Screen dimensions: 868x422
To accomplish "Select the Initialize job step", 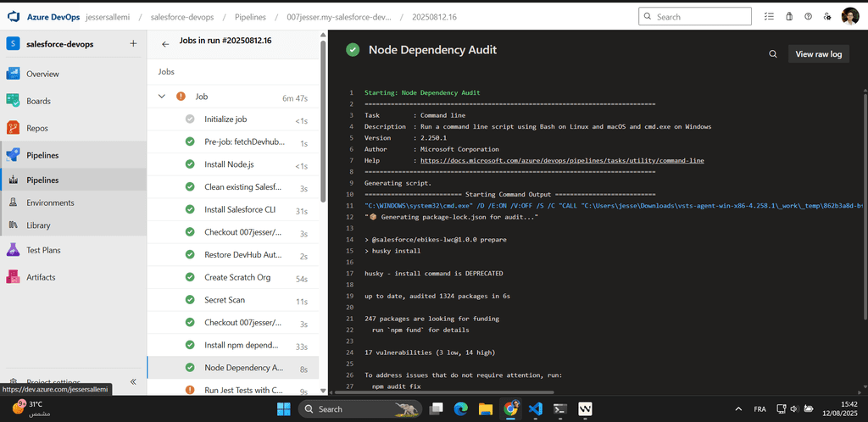I will click(x=233, y=119).
